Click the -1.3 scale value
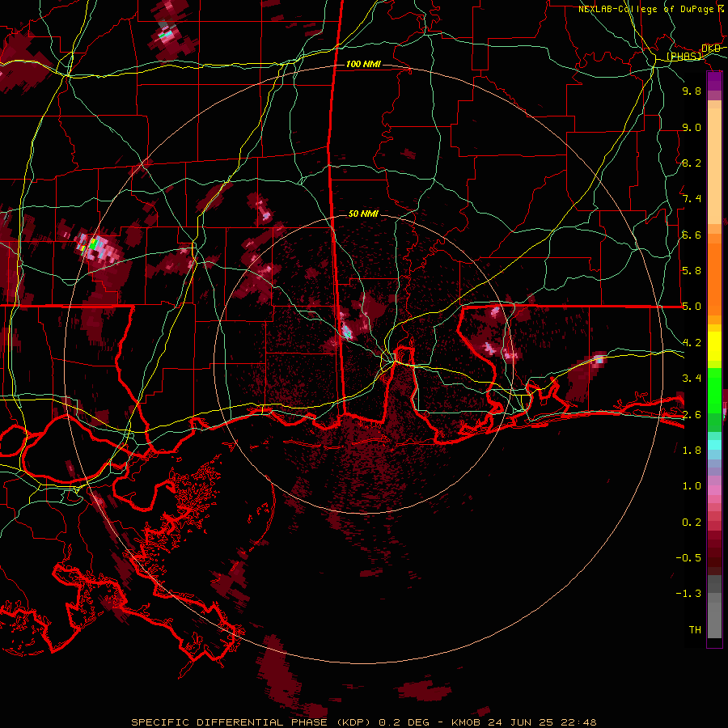Image resolution: width=728 pixels, height=728 pixels. 688,594
